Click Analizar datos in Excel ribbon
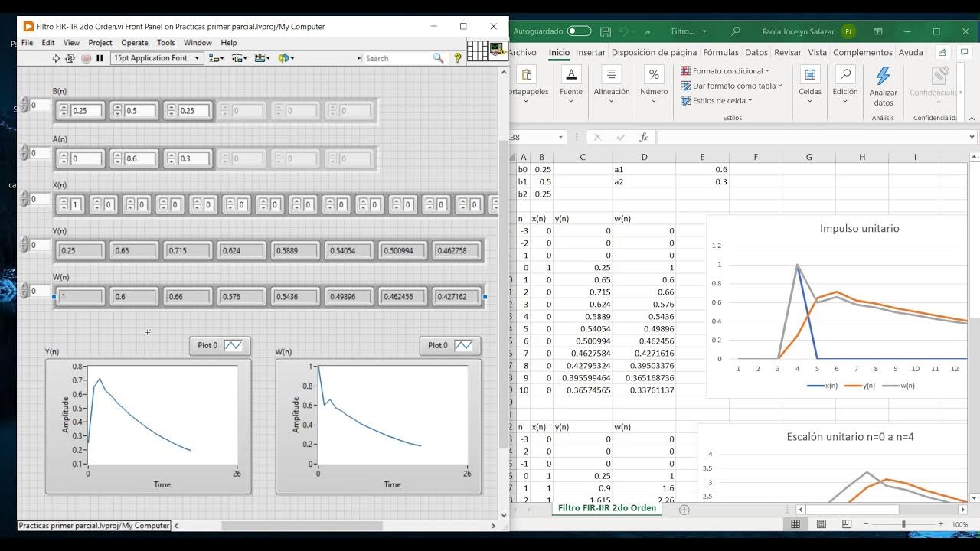The width and height of the screenshot is (980, 551). click(x=883, y=86)
